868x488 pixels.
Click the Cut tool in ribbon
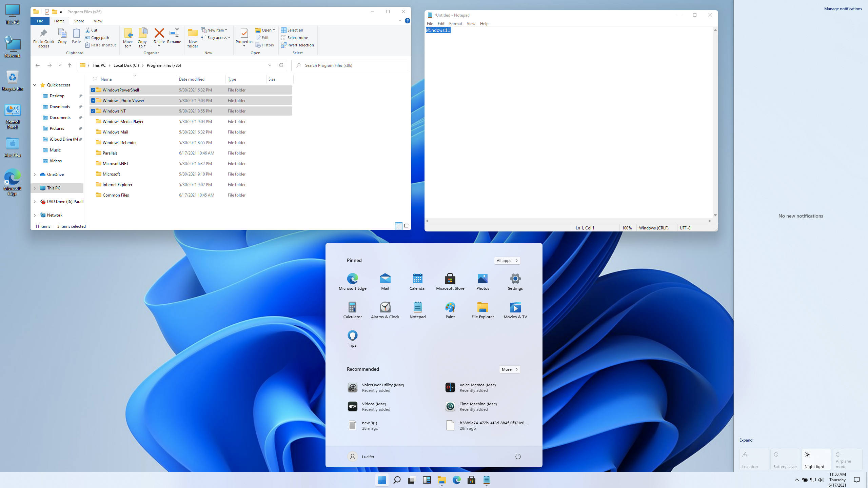click(91, 30)
